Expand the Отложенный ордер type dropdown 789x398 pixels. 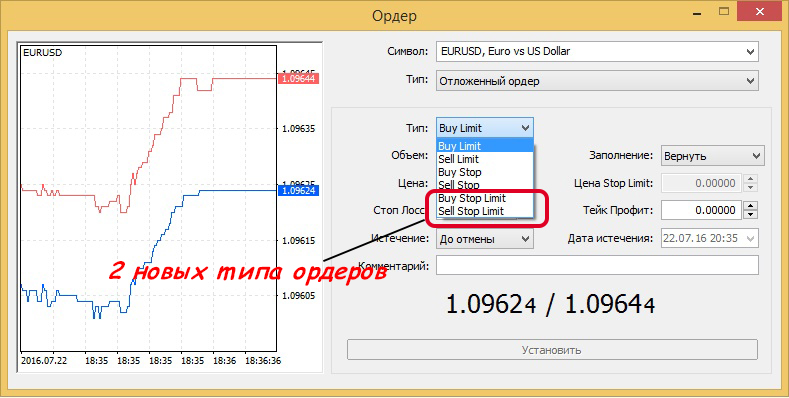pyautogui.click(x=597, y=81)
